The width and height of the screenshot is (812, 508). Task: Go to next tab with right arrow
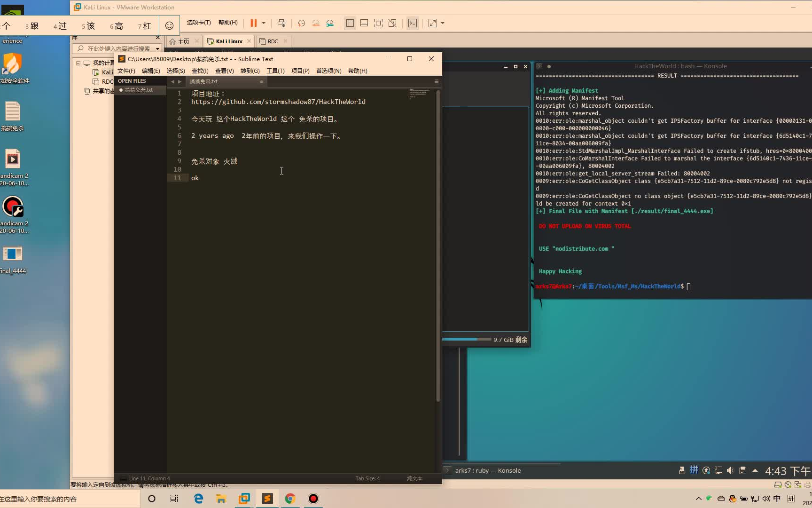(x=180, y=81)
